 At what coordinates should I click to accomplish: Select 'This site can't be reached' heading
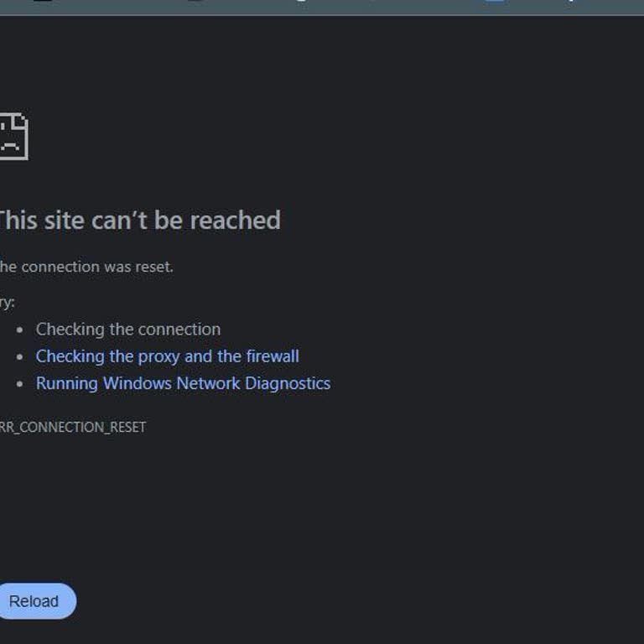point(140,221)
